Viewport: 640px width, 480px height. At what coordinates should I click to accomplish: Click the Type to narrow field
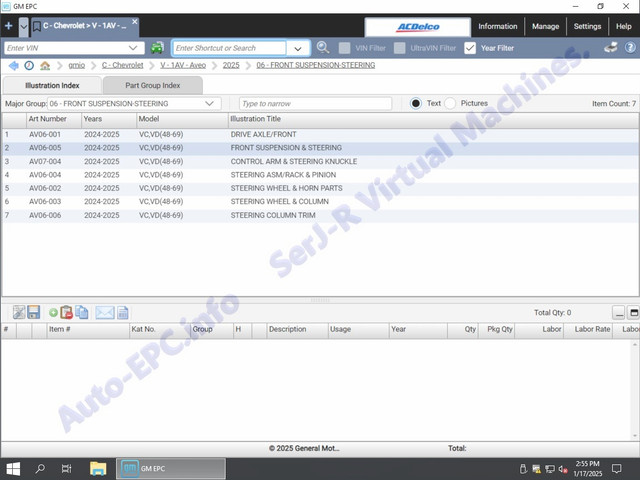[316, 104]
